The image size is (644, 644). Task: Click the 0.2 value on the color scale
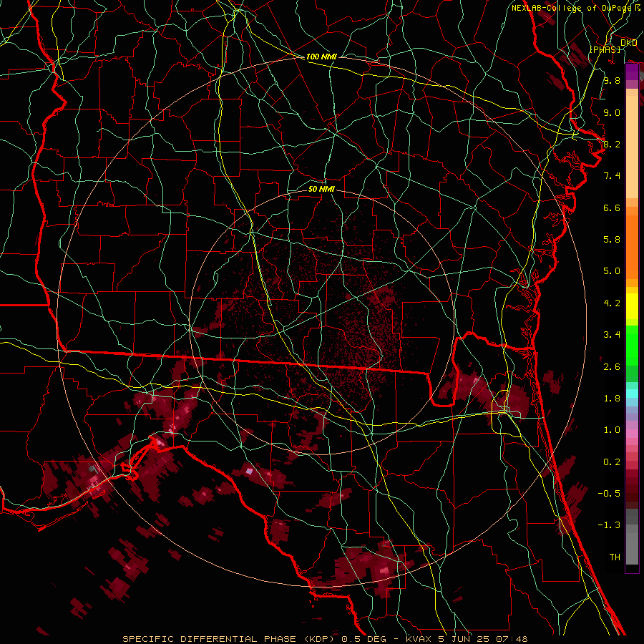pyautogui.click(x=612, y=462)
